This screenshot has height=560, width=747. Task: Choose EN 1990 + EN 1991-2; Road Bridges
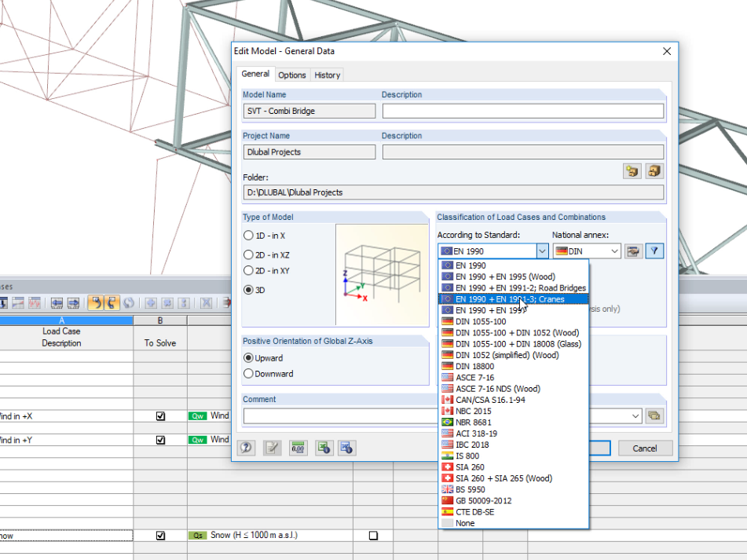click(513, 288)
